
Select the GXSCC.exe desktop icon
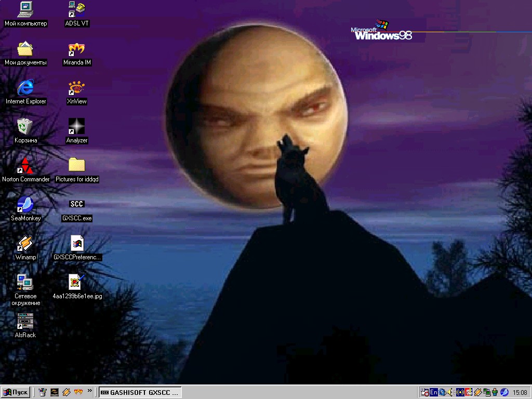point(77,204)
